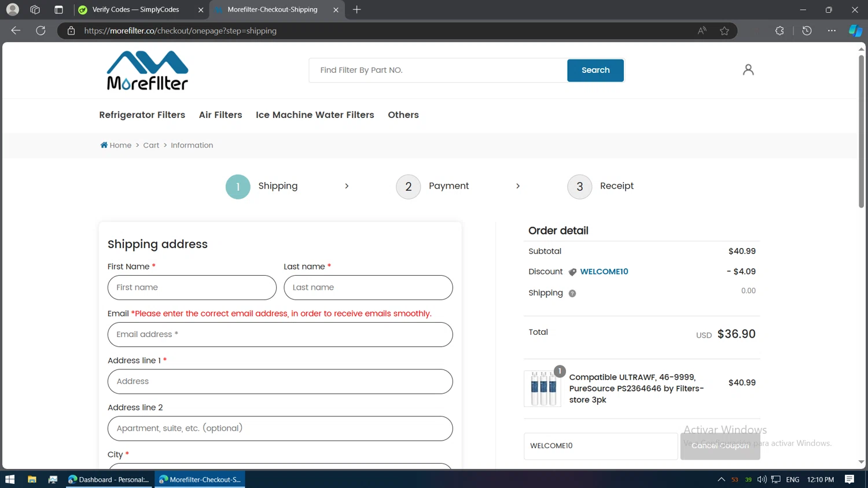Select step 3 Receipt circle
The height and width of the screenshot is (488, 868).
pos(580,187)
